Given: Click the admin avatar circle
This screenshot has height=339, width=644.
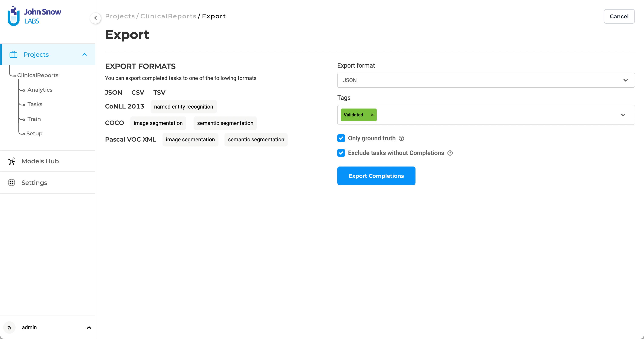Looking at the screenshot, I should point(9,327).
